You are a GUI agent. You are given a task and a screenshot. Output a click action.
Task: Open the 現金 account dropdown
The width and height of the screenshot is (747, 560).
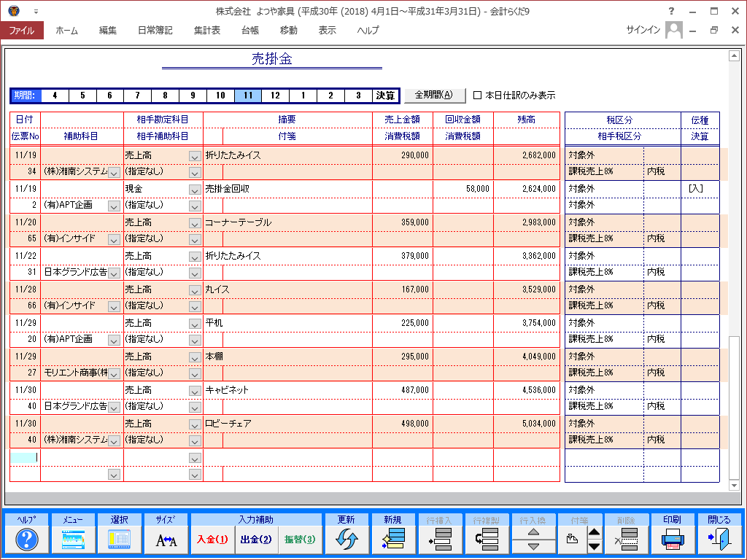(194, 190)
